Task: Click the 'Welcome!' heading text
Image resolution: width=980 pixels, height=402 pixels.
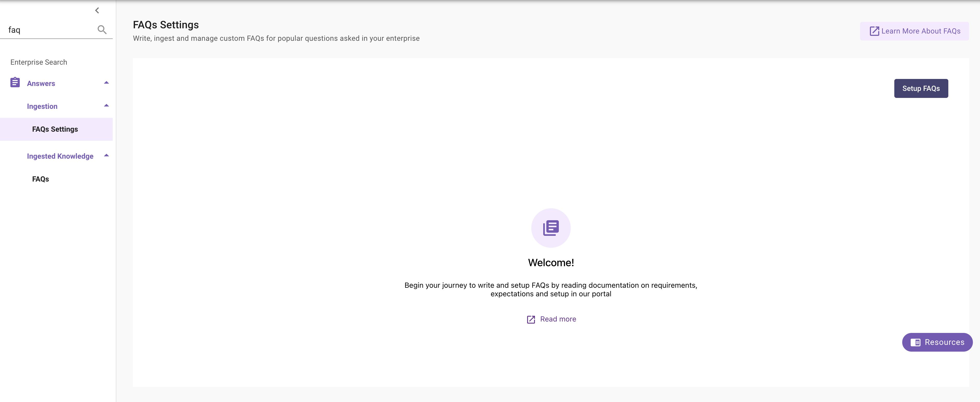Action: tap(551, 263)
